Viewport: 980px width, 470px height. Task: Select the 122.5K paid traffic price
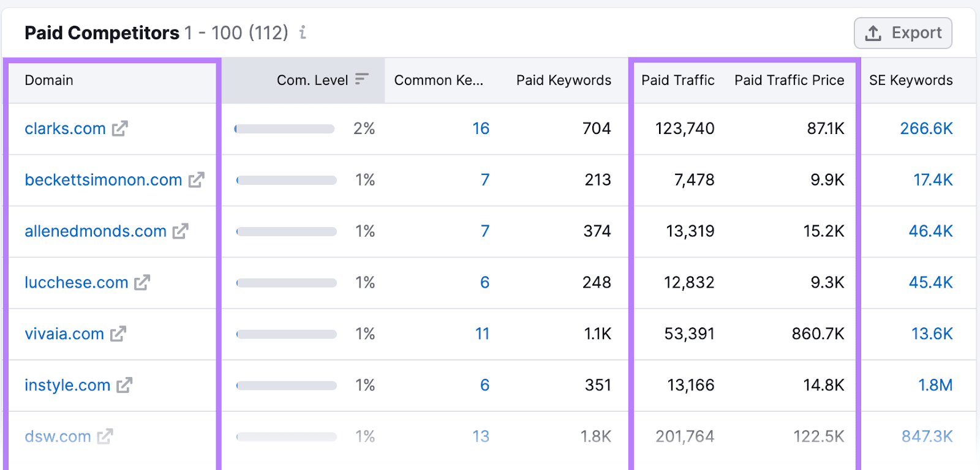click(819, 437)
